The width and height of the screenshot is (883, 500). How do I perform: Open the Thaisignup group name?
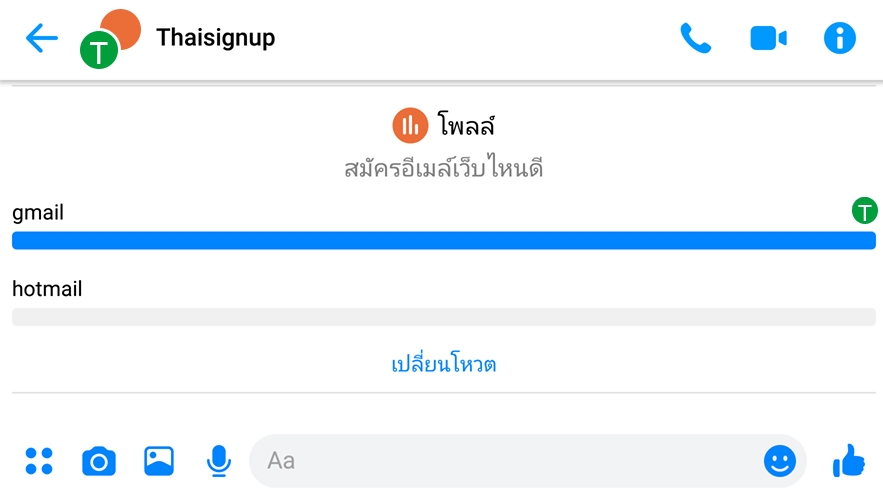[216, 38]
